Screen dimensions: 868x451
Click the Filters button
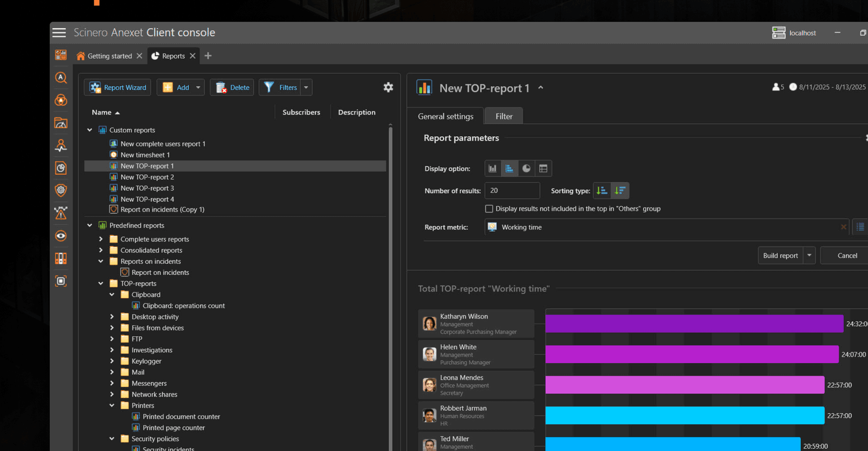click(280, 87)
